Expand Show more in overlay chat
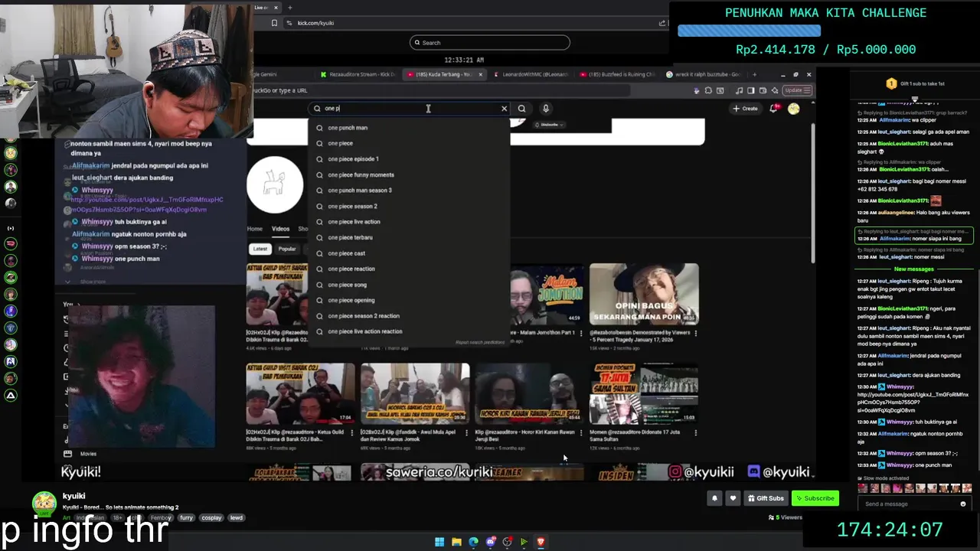Screen dimensions: 980x551 [93, 282]
